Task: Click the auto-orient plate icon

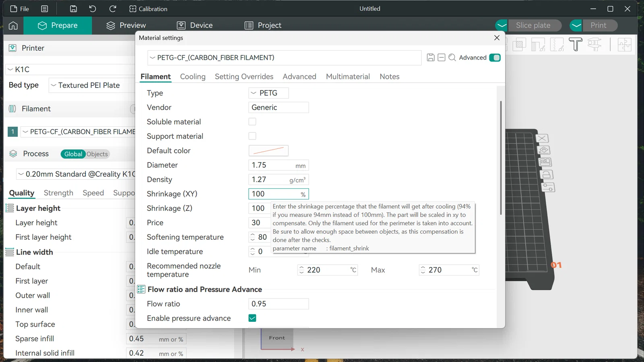Action: pos(544,150)
